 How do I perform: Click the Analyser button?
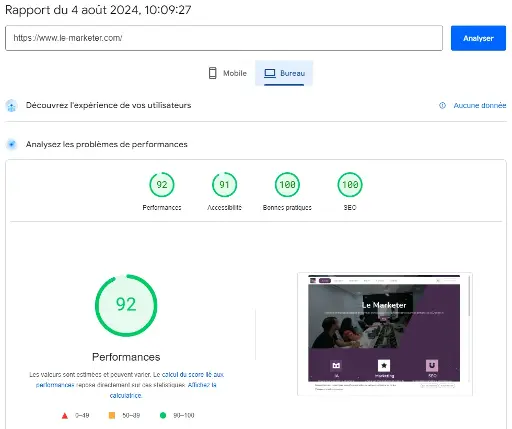pyautogui.click(x=478, y=38)
